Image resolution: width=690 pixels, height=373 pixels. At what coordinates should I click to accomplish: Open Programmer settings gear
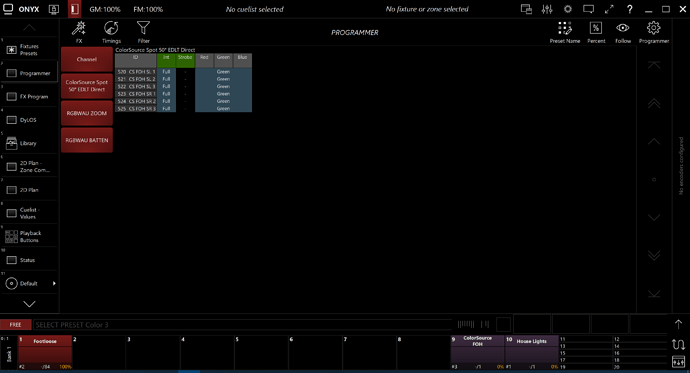click(x=654, y=32)
